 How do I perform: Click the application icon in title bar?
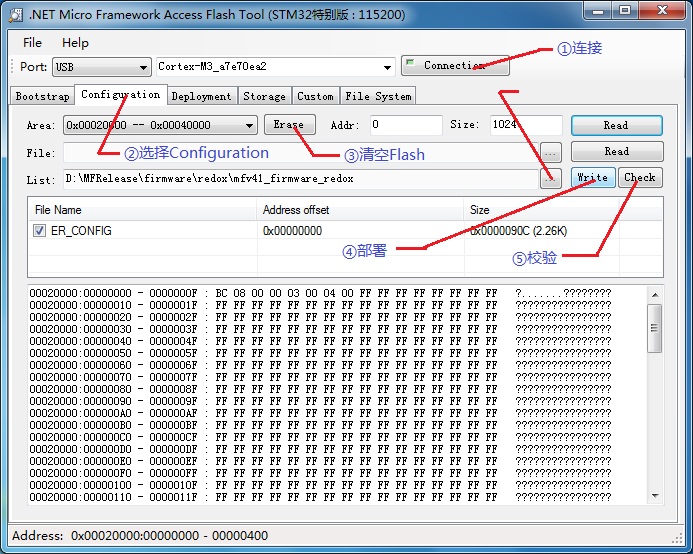[15, 15]
